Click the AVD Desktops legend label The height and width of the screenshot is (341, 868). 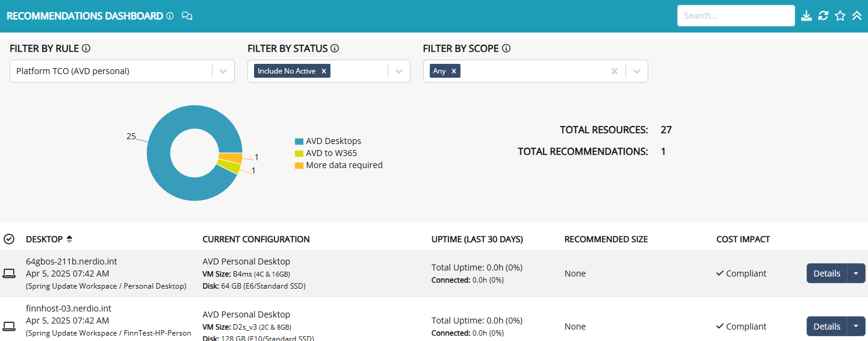[333, 141]
